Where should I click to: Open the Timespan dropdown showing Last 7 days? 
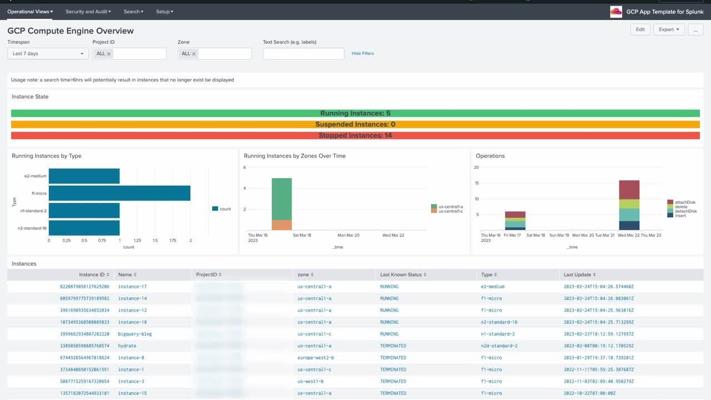47,54
